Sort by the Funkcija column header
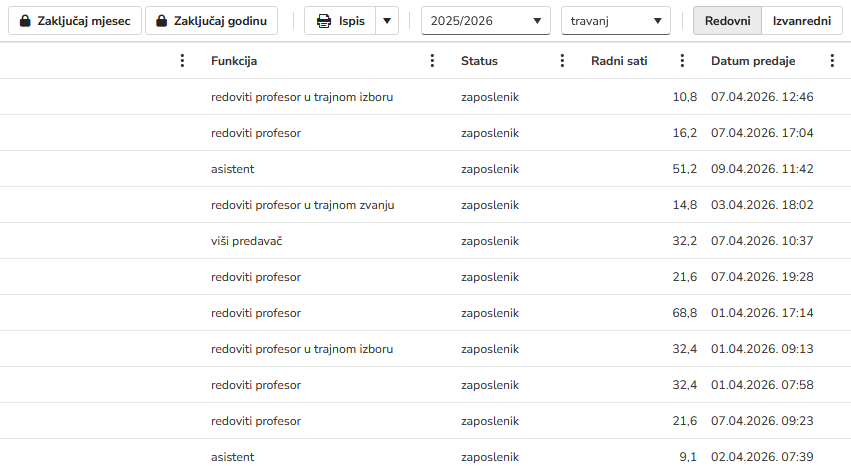The image size is (851, 473). click(x=234, y=61)
